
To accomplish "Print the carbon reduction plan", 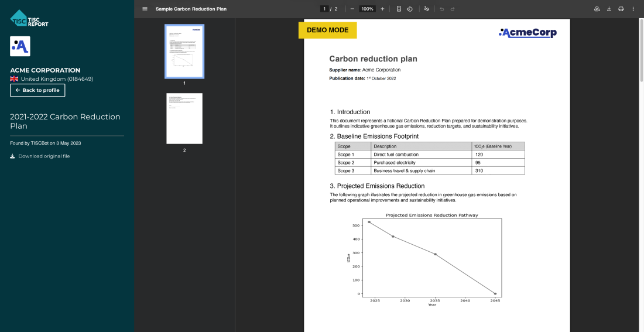I will [x=621, y=9].
